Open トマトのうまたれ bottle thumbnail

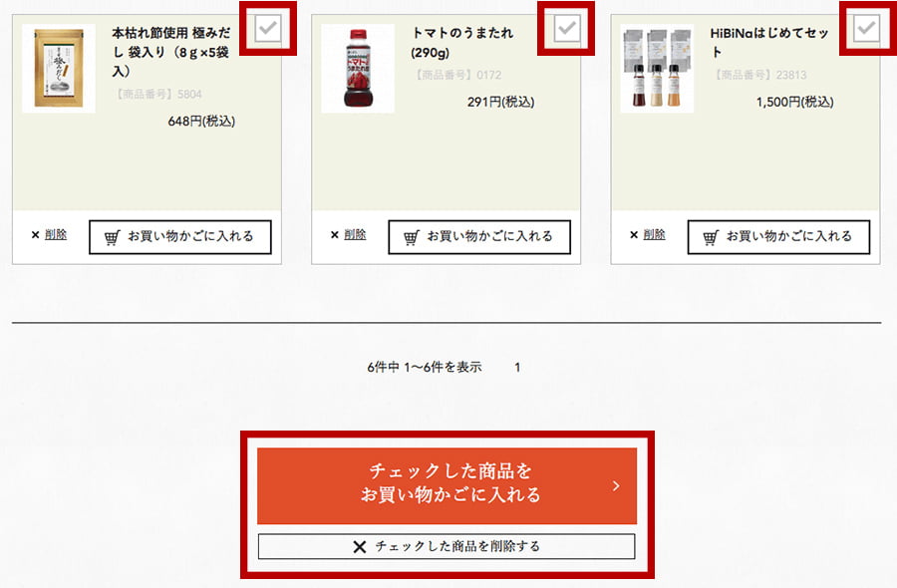click(358, 68)
